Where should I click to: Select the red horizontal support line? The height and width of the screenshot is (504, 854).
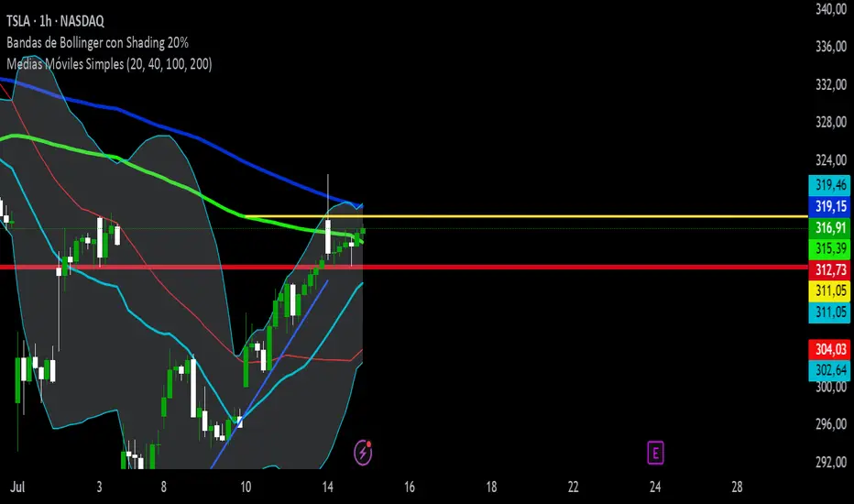403,267
